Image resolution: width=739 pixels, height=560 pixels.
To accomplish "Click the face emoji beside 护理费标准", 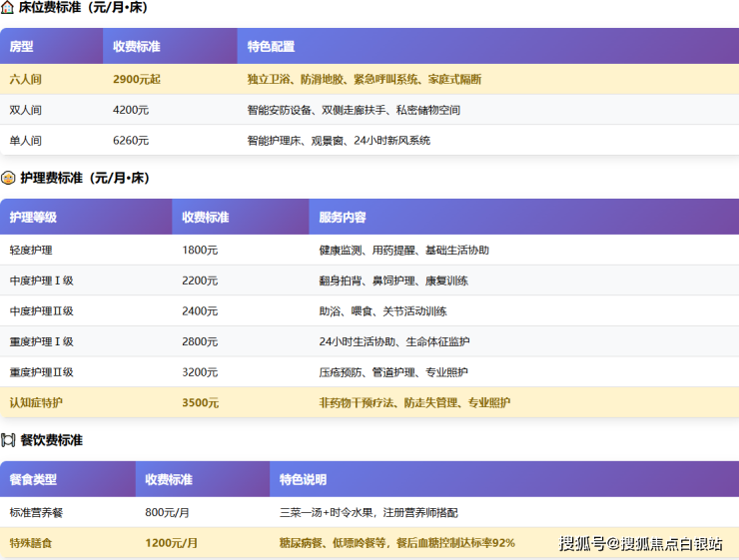I will tap(8, 178).
